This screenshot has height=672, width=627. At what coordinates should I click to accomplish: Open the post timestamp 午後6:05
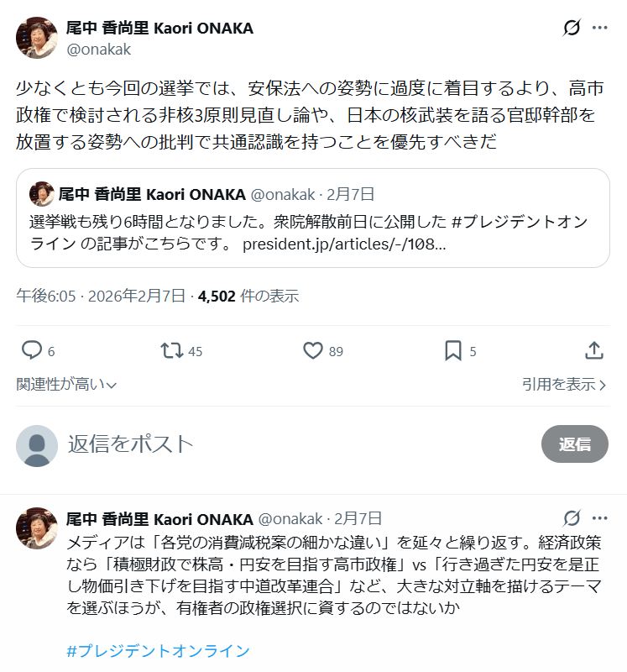[x=46, y=296]
